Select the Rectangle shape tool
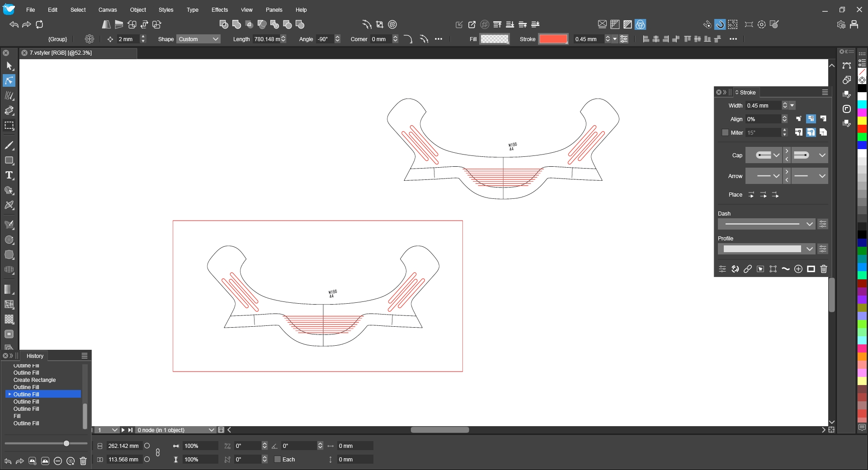 (x=9, y=160)
